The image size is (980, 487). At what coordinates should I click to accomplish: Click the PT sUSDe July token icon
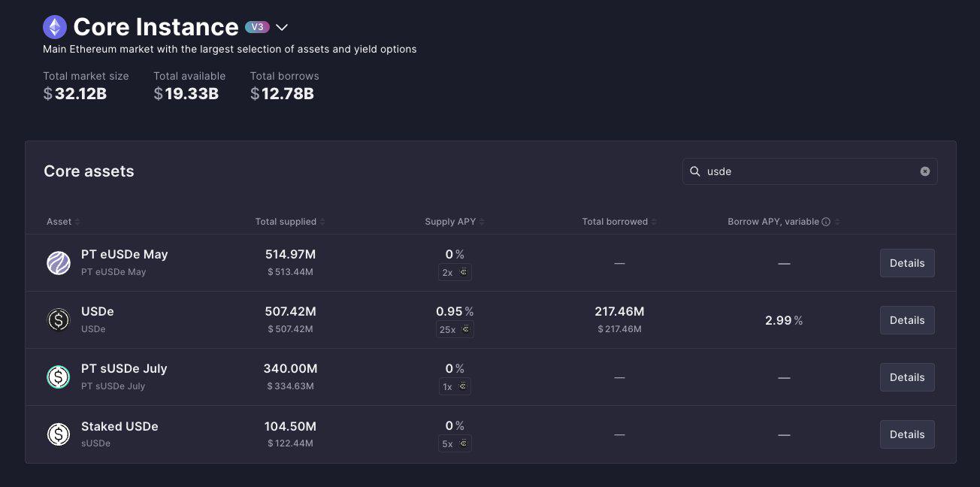pos(59,377)
